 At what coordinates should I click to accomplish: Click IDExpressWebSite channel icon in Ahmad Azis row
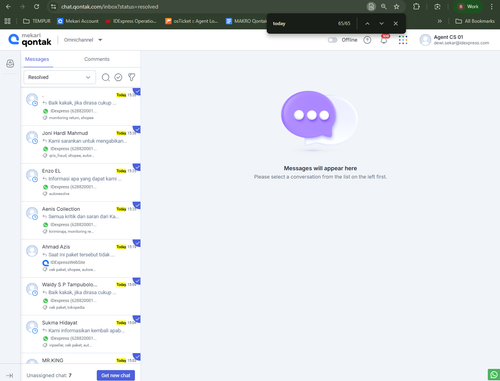coord(46,263)
